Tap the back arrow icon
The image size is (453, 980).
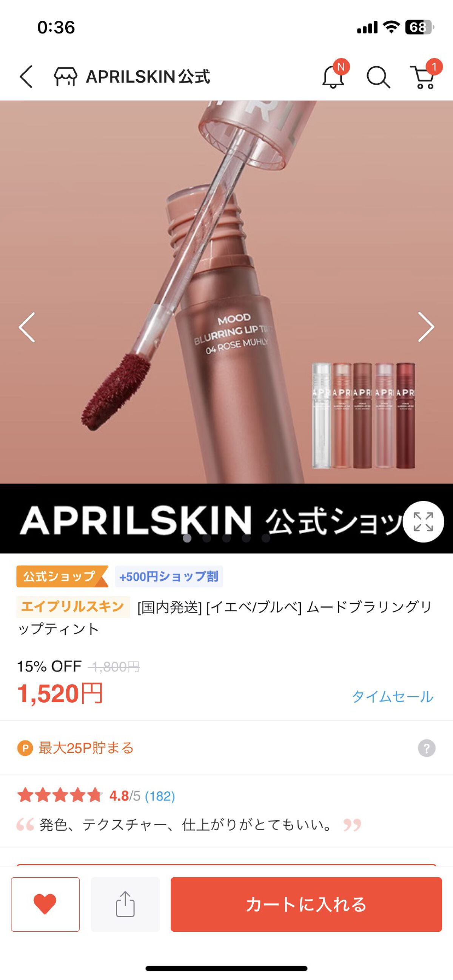coord(26,77)
